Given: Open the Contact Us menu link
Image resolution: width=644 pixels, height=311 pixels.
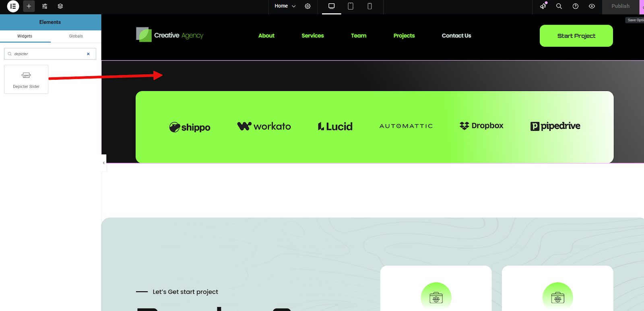Looking at the screenshot, I should click(x=456, y=36).
